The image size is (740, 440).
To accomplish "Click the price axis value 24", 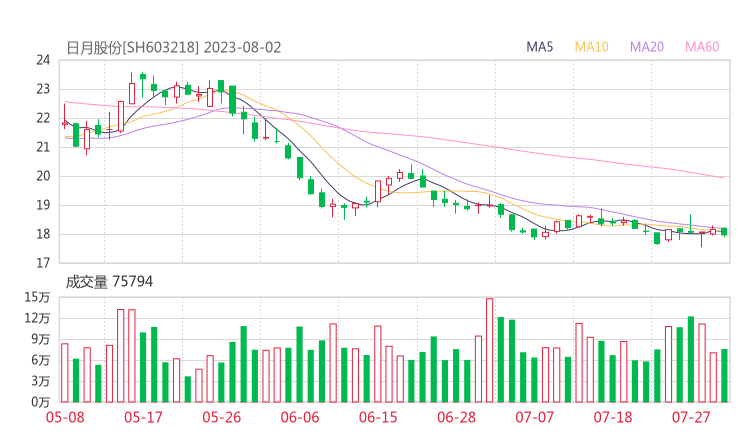I will [x=43, y=60].
